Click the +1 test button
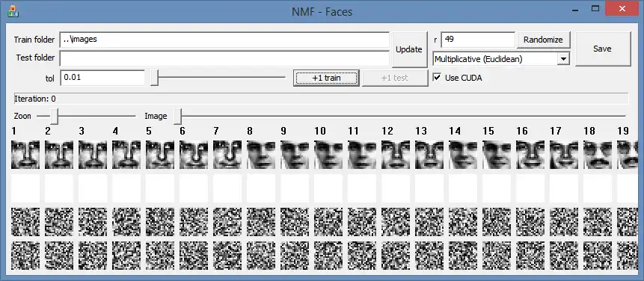This screenshot has width=644, height=281. 395,78
